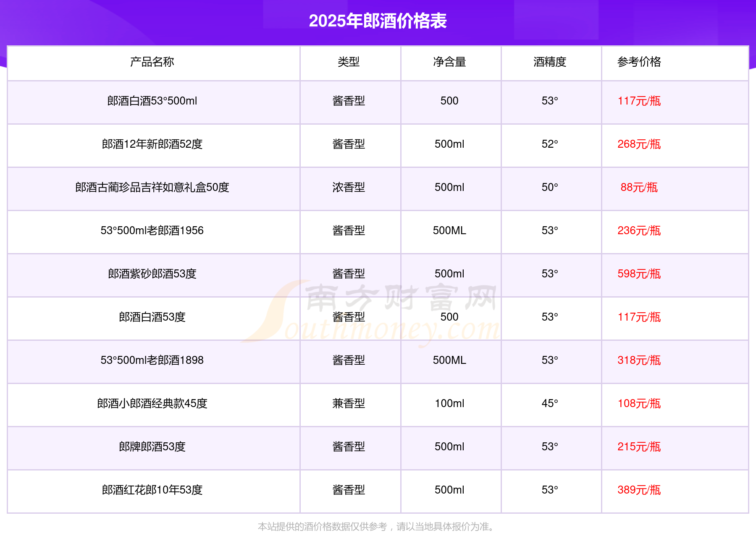Select product name 郎酒小郎酒经典款45度
Viewport: 756px width, 533px height.
[152, 404]
